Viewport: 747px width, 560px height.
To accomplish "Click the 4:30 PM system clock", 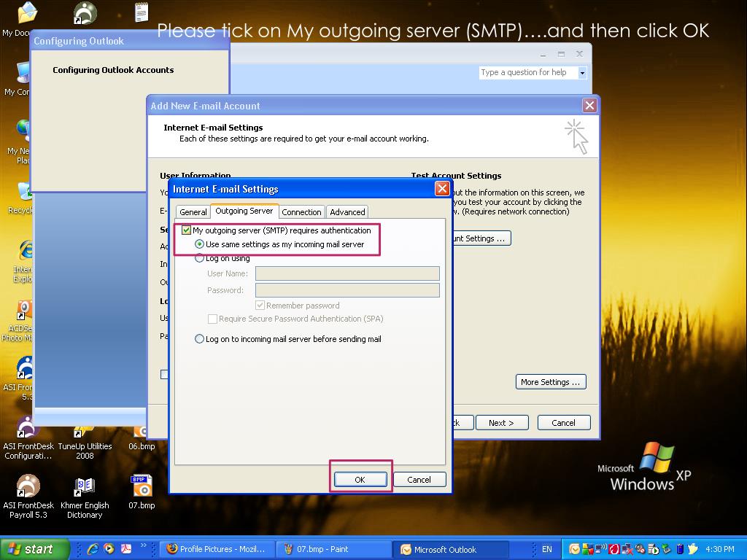I will click(720, 549).
